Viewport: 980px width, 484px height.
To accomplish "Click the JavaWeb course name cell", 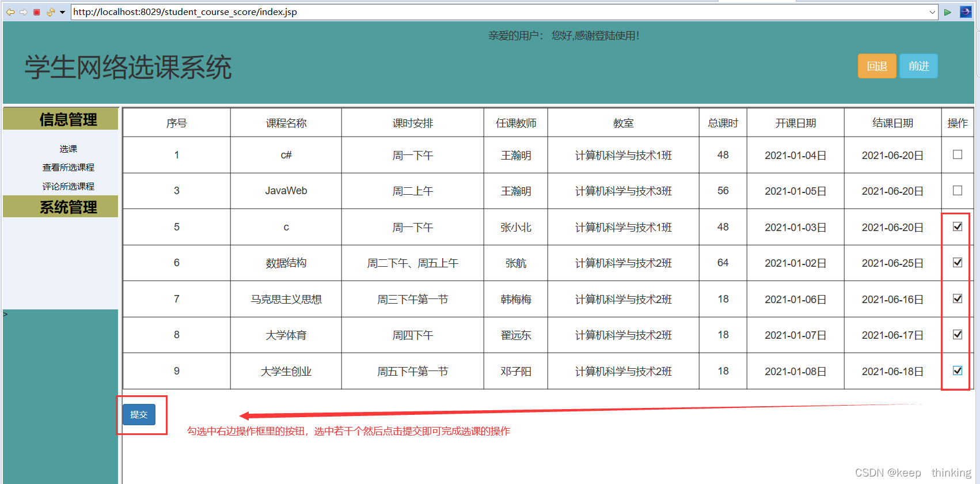I will pos(286,191).
